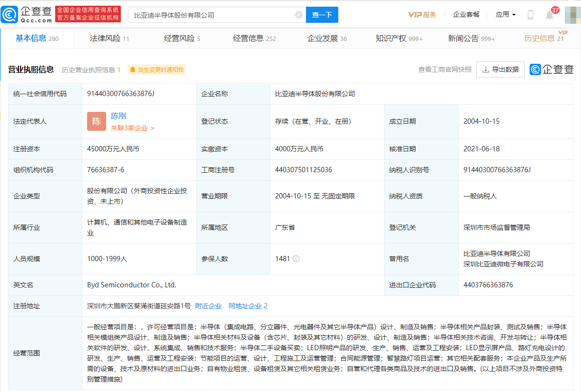Screen dimensions: 581x392
Task: Switch to 经营信息 tab
Action: [255, 39]
